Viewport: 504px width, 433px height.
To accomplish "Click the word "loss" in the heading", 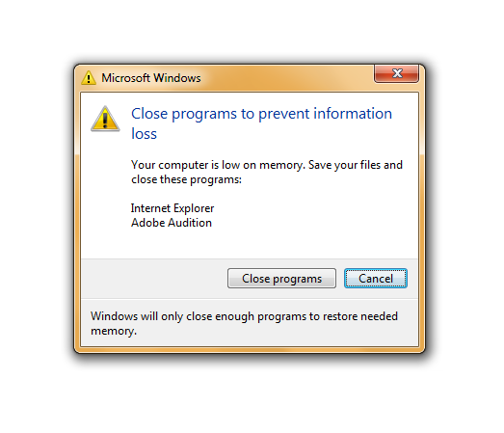I will (144, 133).
